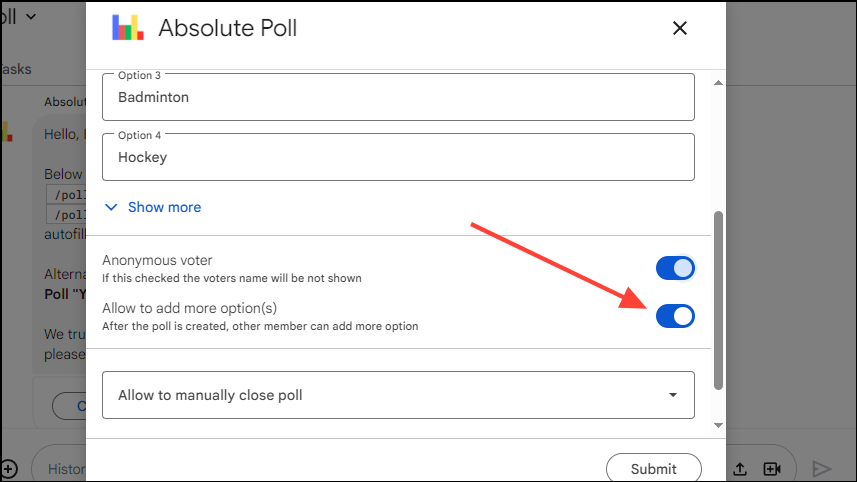Close the Absolute Poll dialog
Screen dimensions: 857x482
(x=680, y=28)
